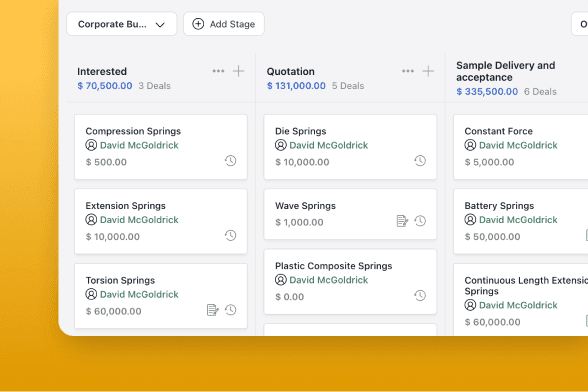
Task: Open the Constant Force deal title
Action: (x=498, y=131)
